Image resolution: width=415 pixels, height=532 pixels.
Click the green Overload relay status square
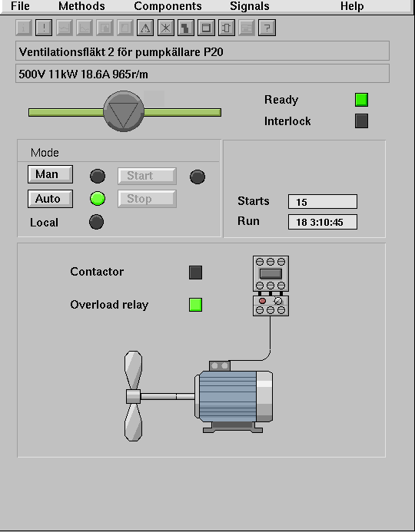196,305
